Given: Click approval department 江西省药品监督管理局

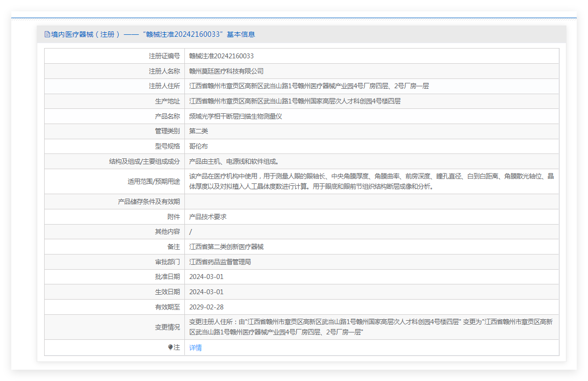Looking at the screenshot, I should pos(220,262).
